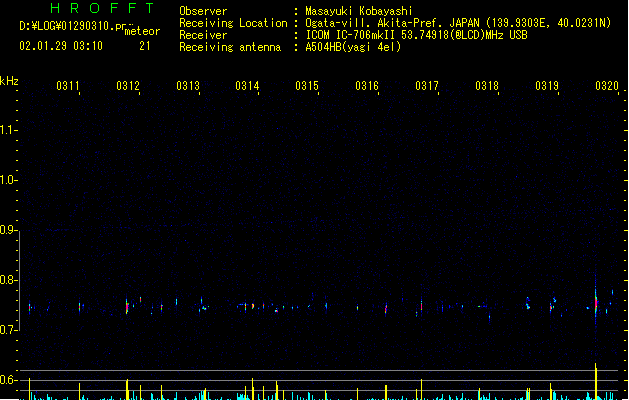Click the 0311 time marker

point(67,86)
